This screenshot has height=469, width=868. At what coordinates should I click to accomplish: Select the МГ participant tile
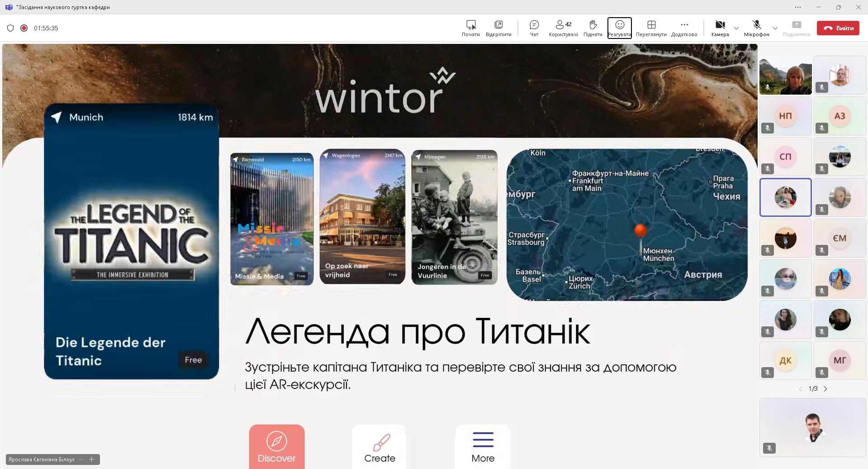tap(840, 360)
